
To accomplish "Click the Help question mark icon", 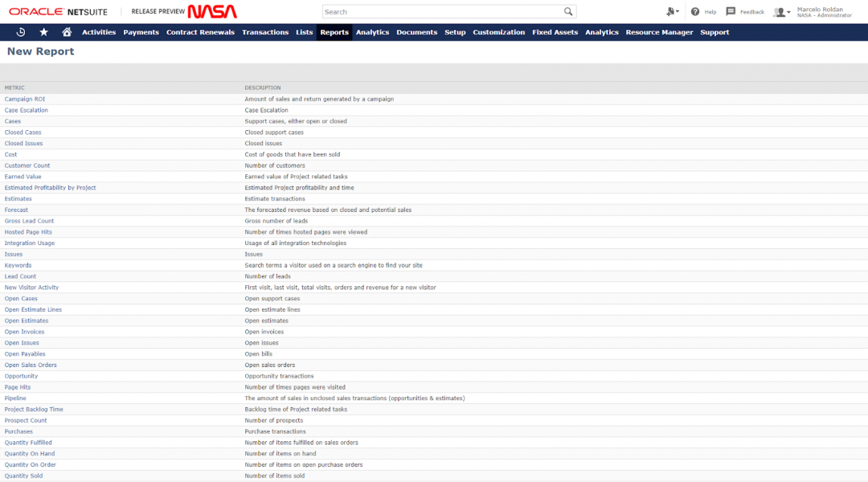I will [x=695, y=12].
